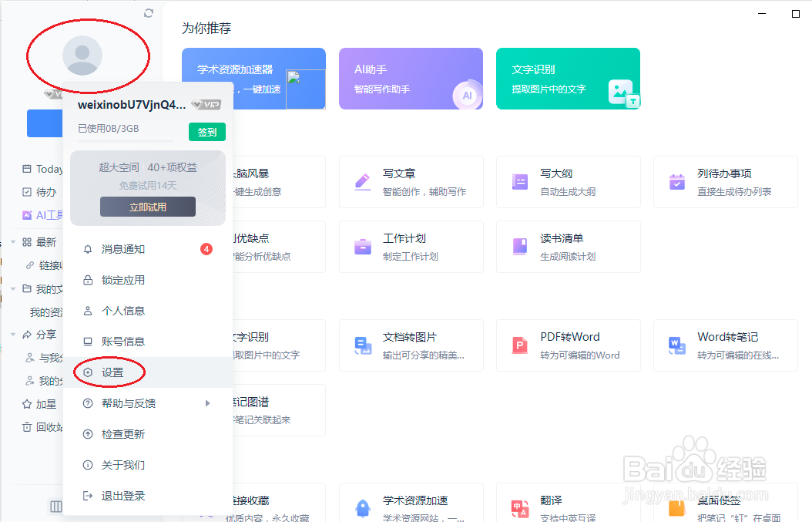
Task: Select the 文档转图片 icon
Action: [x=362, y=345]
